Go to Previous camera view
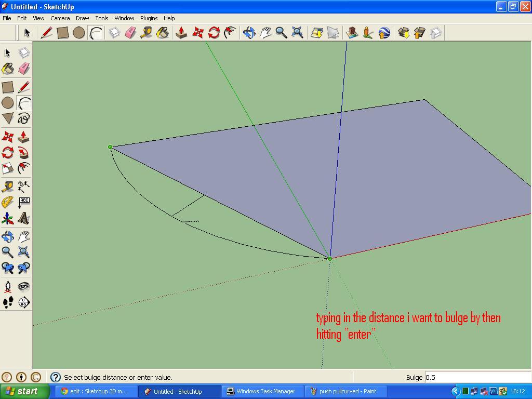Viewport: 532px width, 399px height. click(8, 268)
